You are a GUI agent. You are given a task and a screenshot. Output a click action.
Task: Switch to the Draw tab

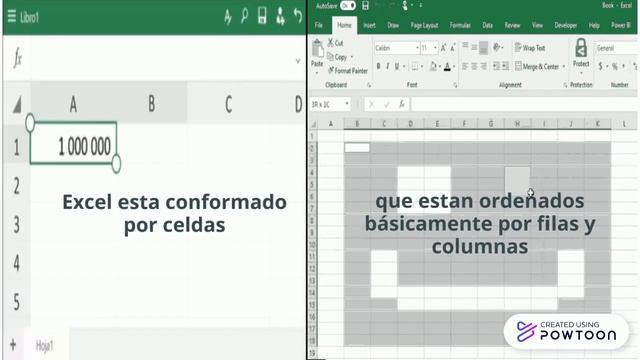click(393, 25)
